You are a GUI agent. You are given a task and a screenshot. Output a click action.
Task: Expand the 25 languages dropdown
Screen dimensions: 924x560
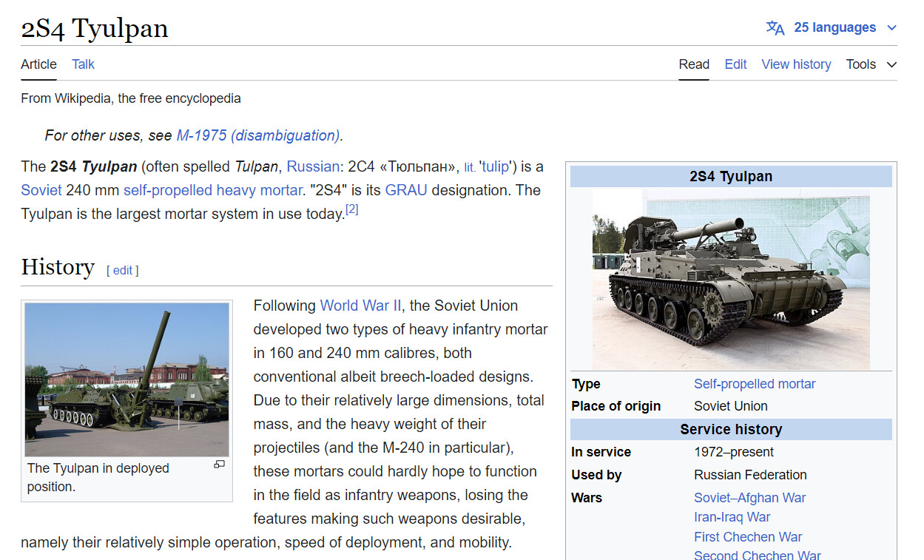point(832,28)
